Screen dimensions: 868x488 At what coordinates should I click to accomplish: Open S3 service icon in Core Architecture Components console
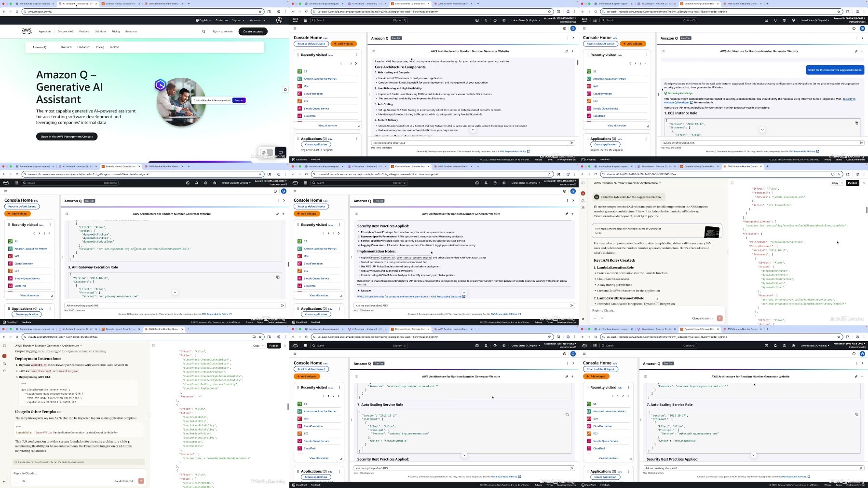click(x=299, y=71)
